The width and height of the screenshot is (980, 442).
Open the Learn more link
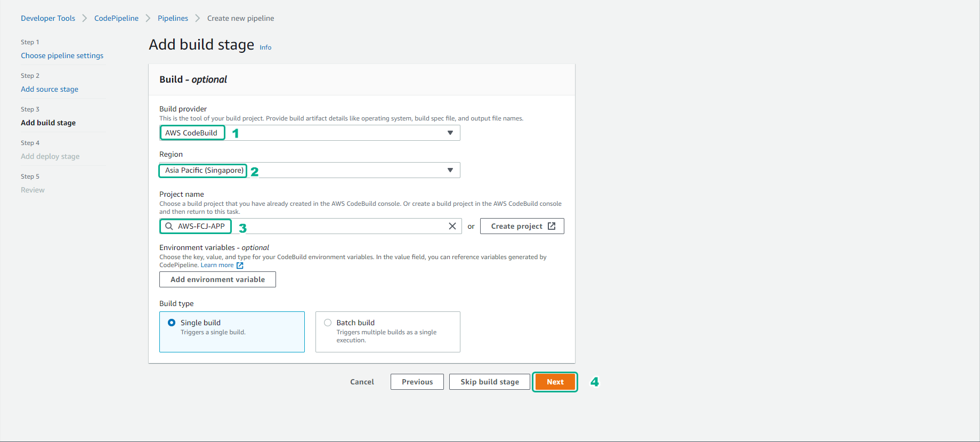tap(217, 265)
